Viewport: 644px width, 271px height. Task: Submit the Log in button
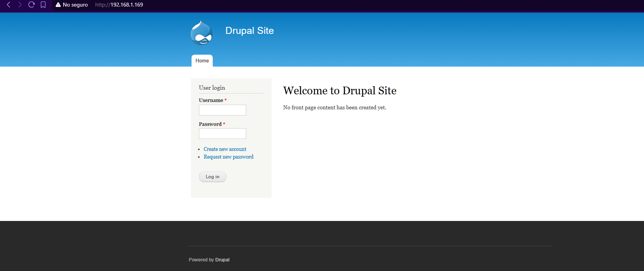pos(213,177)
